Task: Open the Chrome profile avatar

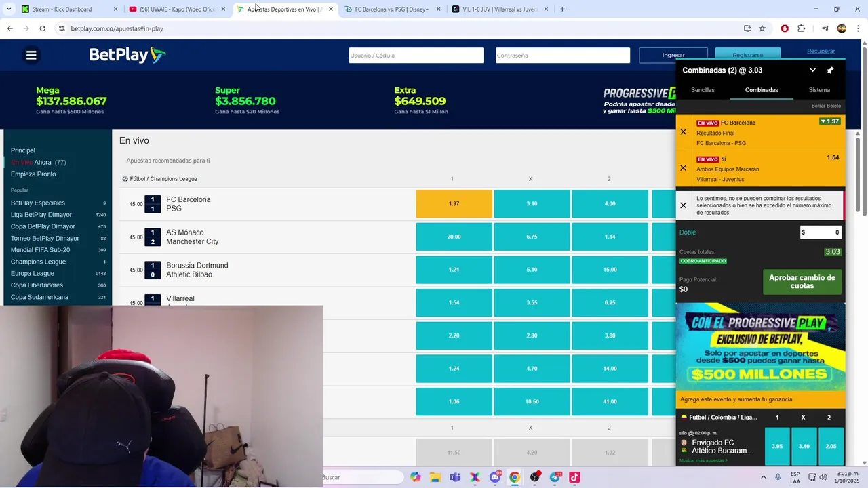Action: [x=842, y=28]
